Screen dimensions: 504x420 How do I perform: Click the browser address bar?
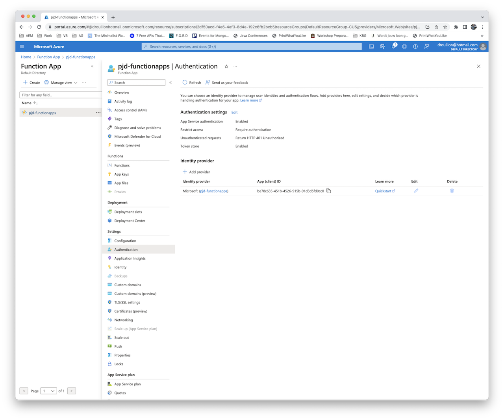click(236, 27)
